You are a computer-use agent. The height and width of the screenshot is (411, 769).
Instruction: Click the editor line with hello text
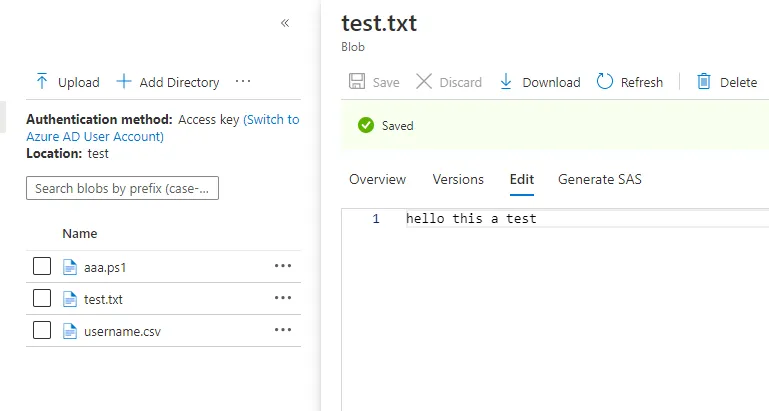click(471, 219)
